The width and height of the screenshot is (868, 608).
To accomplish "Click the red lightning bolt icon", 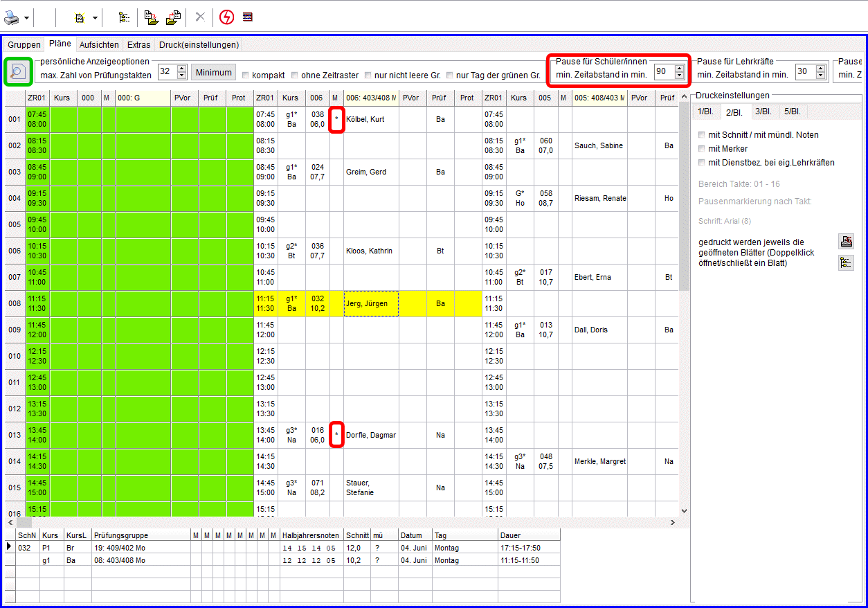I will 226,17.
